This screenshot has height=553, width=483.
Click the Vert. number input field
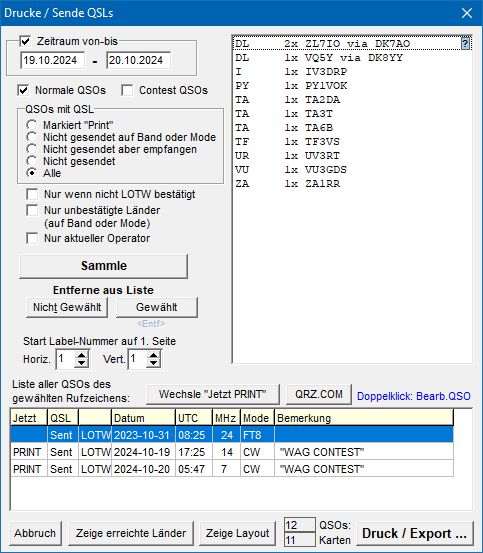point(137,359)
